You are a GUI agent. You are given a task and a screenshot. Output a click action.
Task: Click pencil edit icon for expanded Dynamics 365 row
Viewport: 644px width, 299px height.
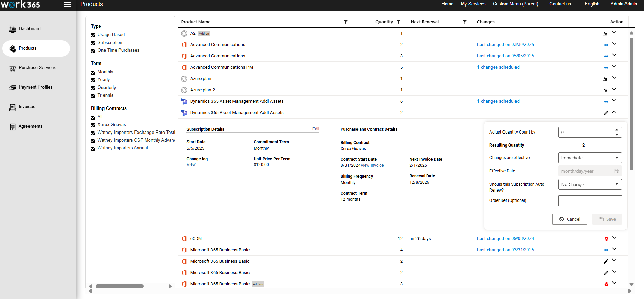[606, 113]
